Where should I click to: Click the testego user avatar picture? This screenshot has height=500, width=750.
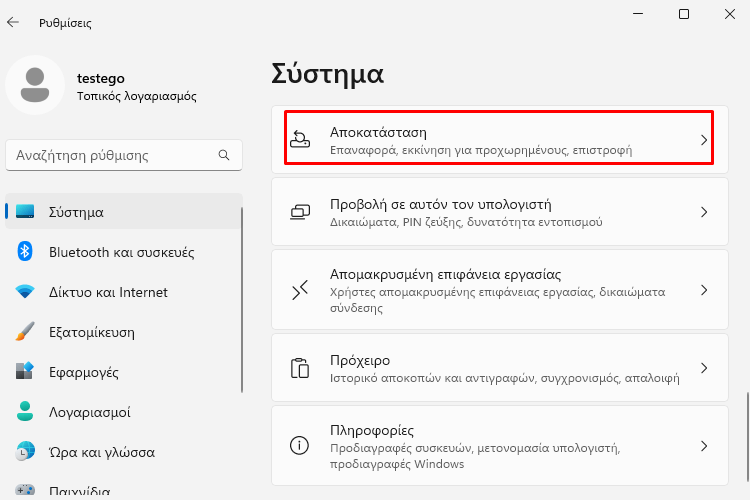[35, 85]
